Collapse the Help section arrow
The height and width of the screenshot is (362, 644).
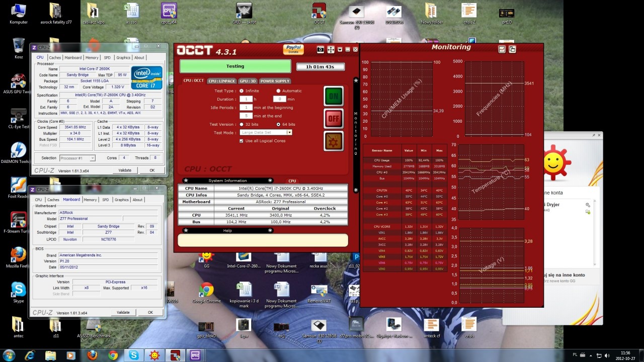(x=270, y=230)
